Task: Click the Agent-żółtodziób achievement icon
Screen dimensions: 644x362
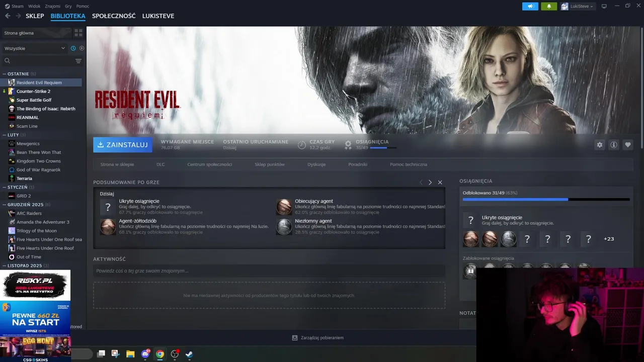Action: point(108,226)
